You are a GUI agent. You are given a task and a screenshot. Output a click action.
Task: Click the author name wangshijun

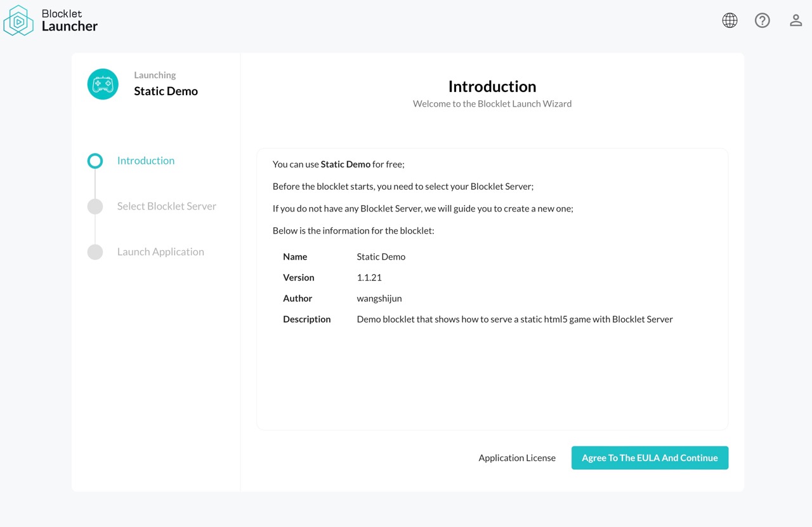tap(379, 298)
